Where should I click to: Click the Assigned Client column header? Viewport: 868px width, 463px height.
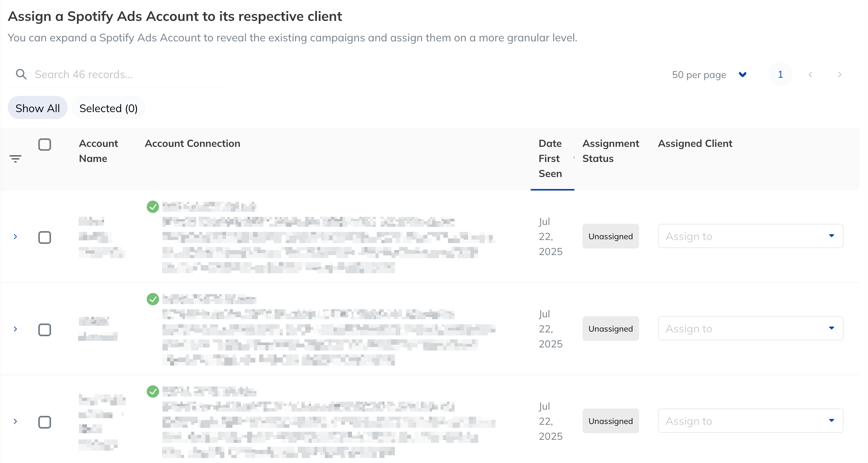(695, 143)
